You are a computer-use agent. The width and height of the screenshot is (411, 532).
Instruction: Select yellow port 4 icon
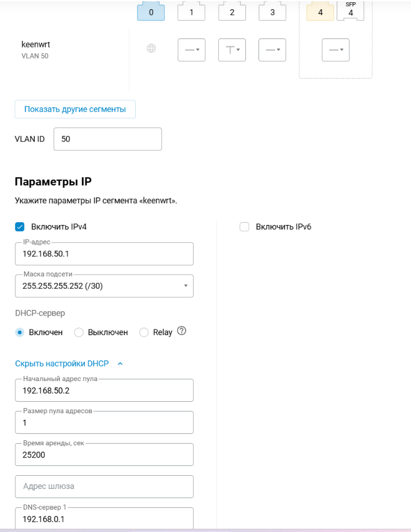320,11
